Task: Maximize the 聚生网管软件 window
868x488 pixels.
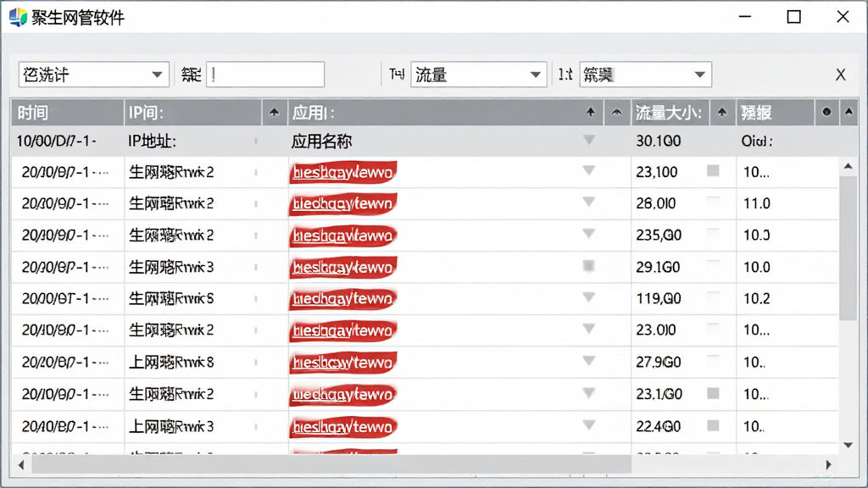Action: [793, 17]
